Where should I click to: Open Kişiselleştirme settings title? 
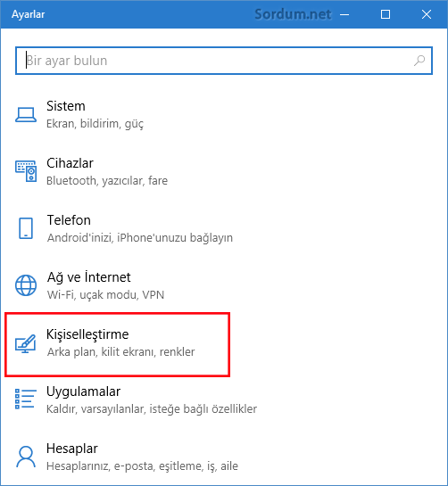pyautogui.click(x=87, y=334)
